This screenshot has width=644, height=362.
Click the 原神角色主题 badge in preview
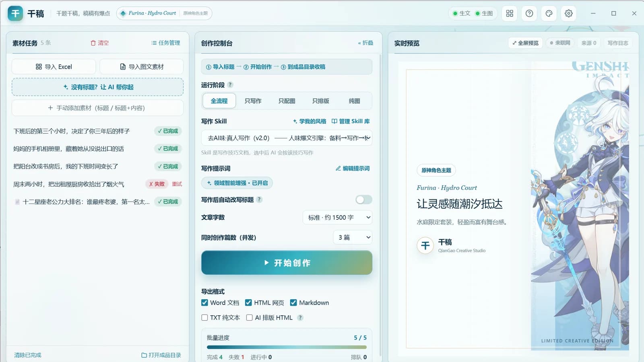coord(436,170)
